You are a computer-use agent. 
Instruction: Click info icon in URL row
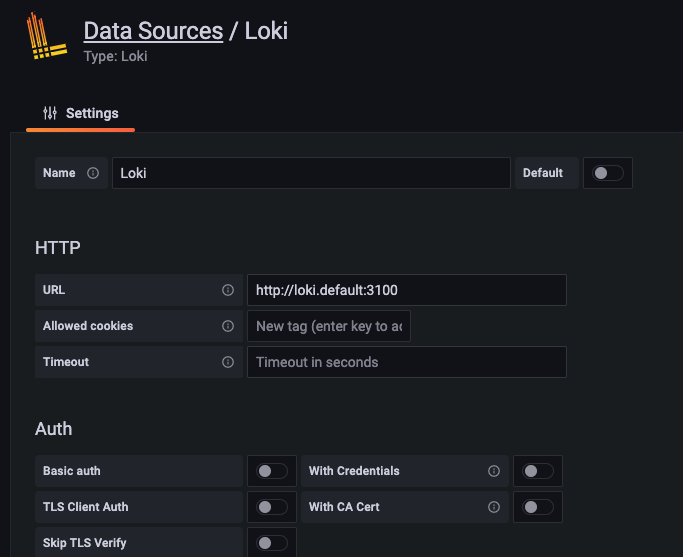[x=228, y=290]
